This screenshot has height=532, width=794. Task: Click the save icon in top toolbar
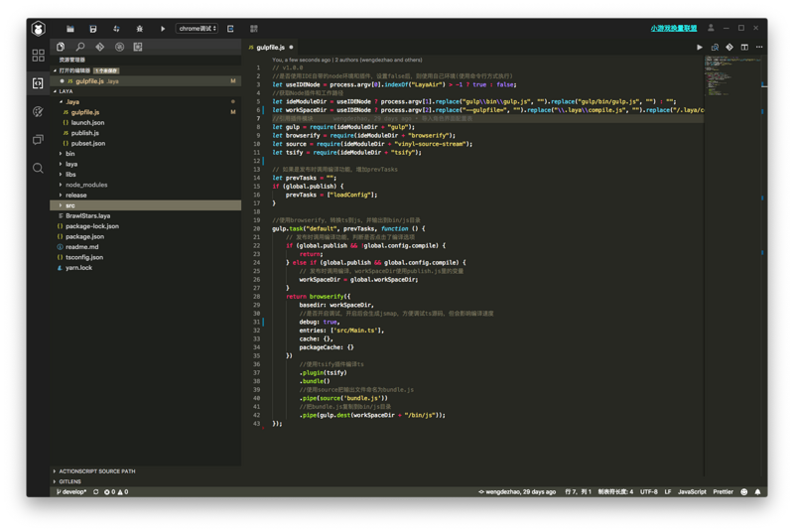click(x=93, y=29)
